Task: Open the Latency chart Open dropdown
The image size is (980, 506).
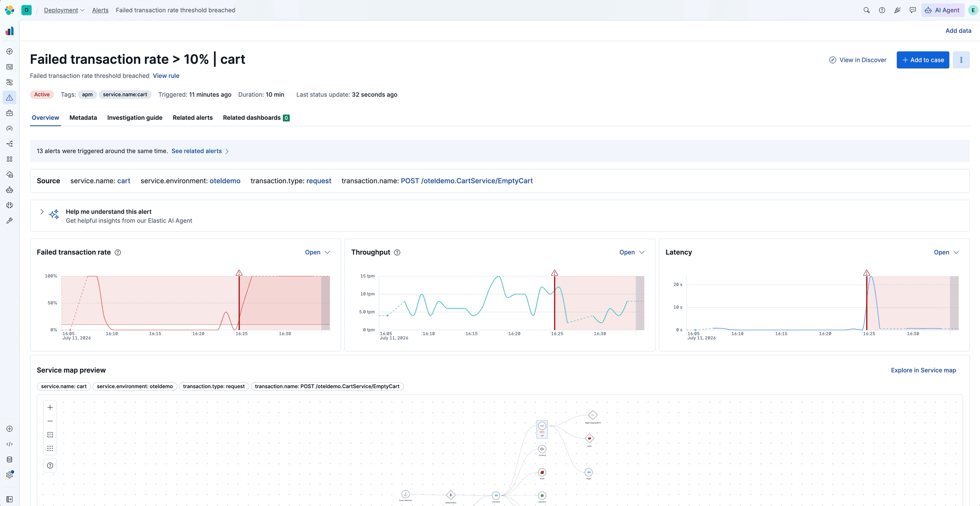Action: pyautogui.click(x=946, y=253)
